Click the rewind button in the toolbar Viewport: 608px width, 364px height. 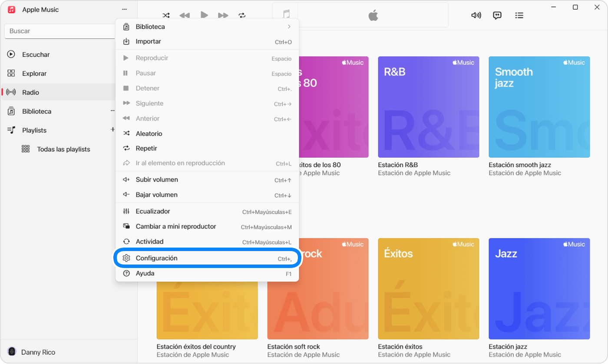pos(185,15)
